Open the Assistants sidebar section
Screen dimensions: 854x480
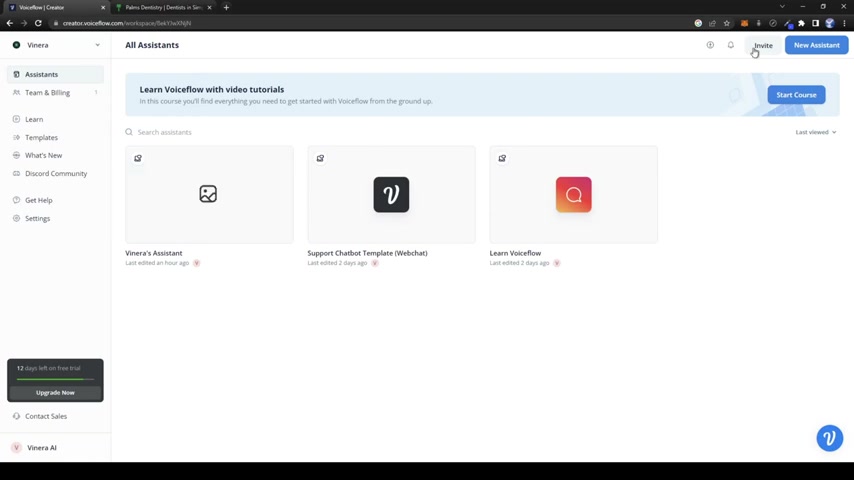[55, 74]
